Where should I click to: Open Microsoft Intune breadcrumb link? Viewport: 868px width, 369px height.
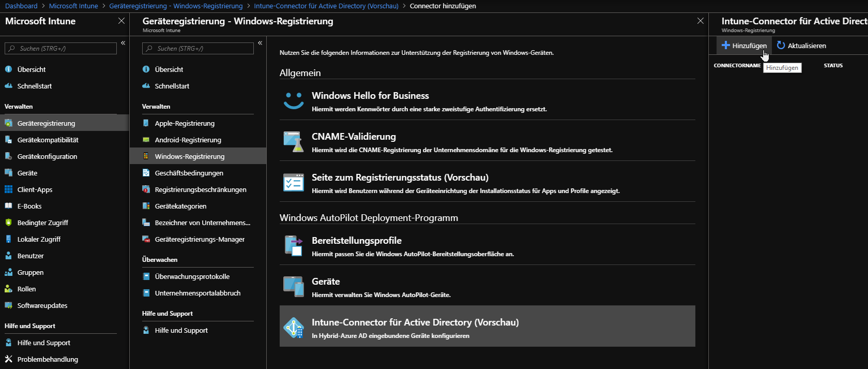click(73, 6)
